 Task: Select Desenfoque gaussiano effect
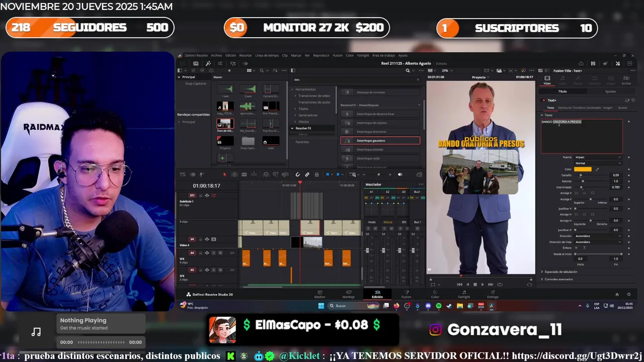pyautogui.click(x=380, y=141)
